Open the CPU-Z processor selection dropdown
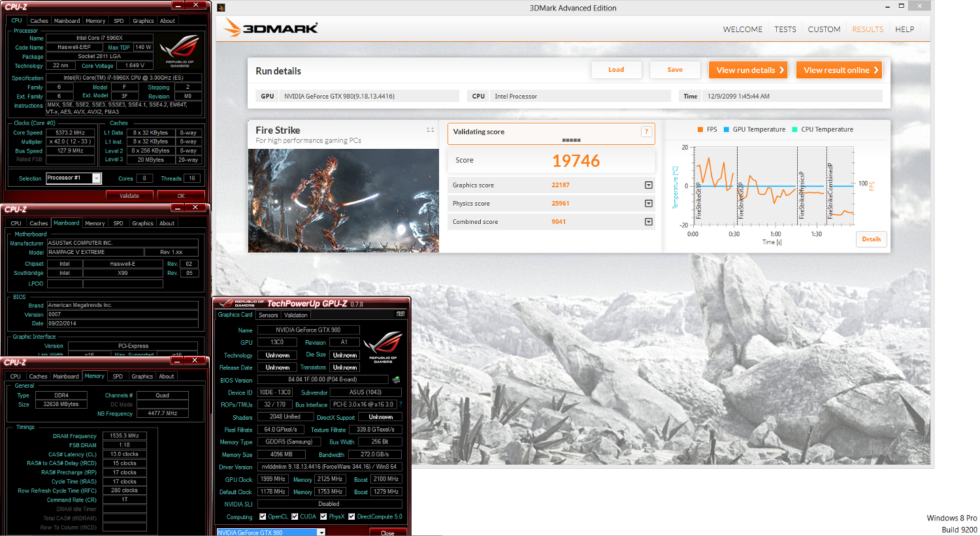This screenshot has width=980, height=536. 97,178
